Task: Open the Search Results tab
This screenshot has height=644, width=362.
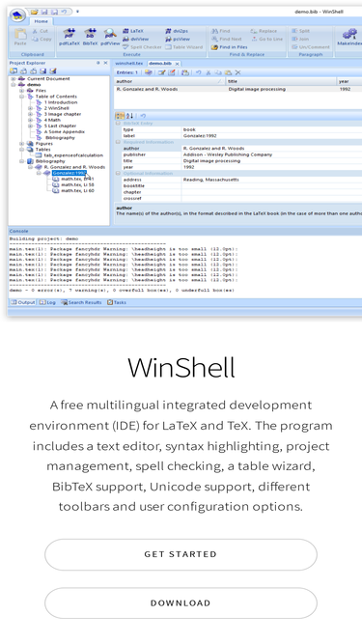Action: click(81, 302)
